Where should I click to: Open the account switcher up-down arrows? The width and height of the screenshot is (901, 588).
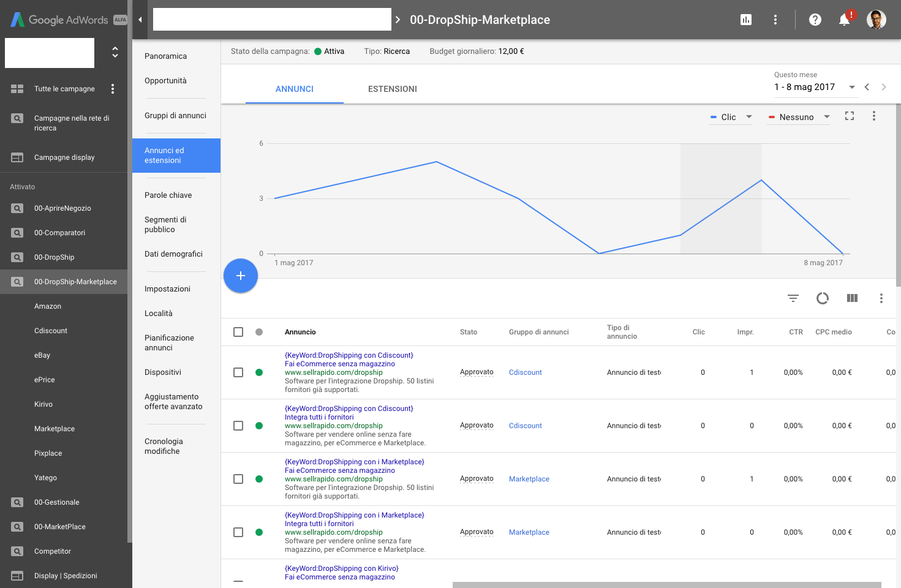point(115,52)
